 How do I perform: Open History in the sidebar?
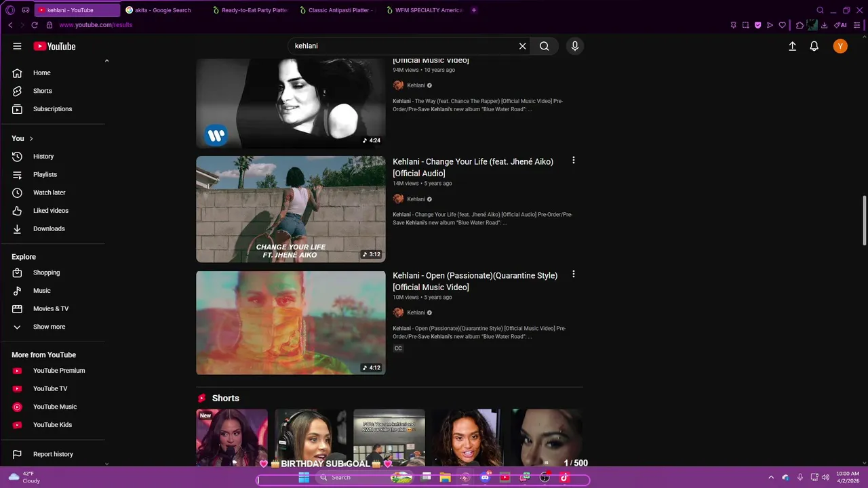coord(54,156)
